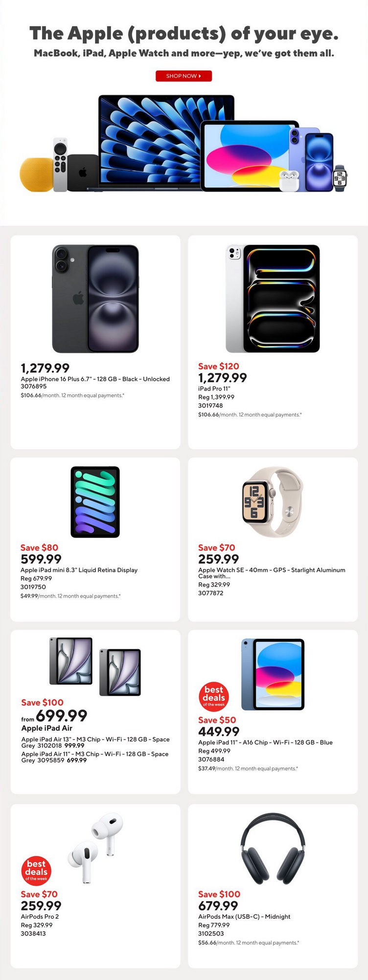This screenshot has width=368, height=980.
Task: Select the iPad Air 13" M3 listing
Action: coord(95,742)
